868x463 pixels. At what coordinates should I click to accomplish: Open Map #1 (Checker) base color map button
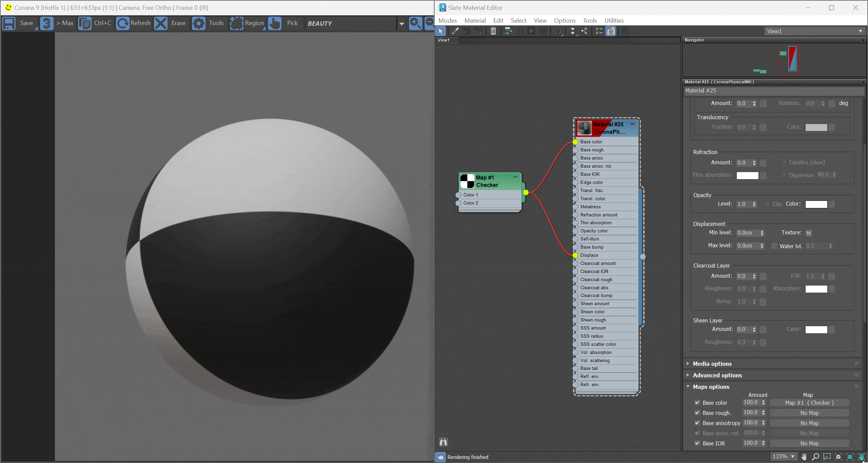809,403
